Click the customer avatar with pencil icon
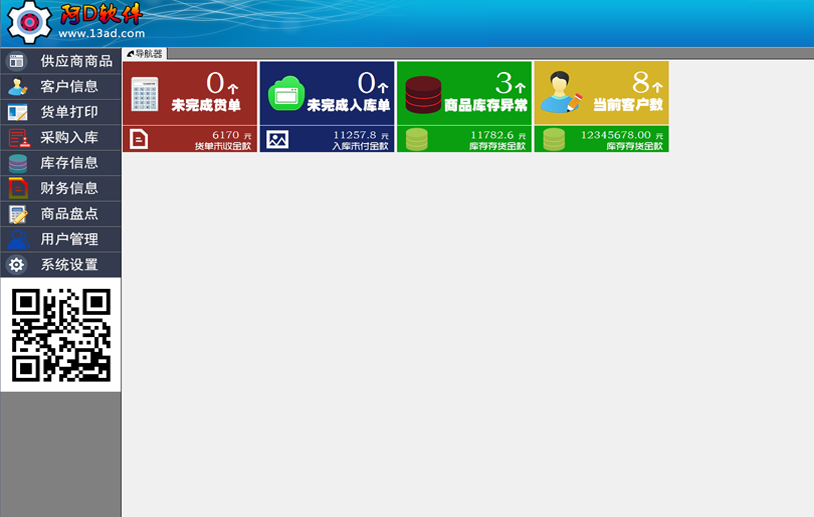The image size is (814, 517). [x=561, y=92]
